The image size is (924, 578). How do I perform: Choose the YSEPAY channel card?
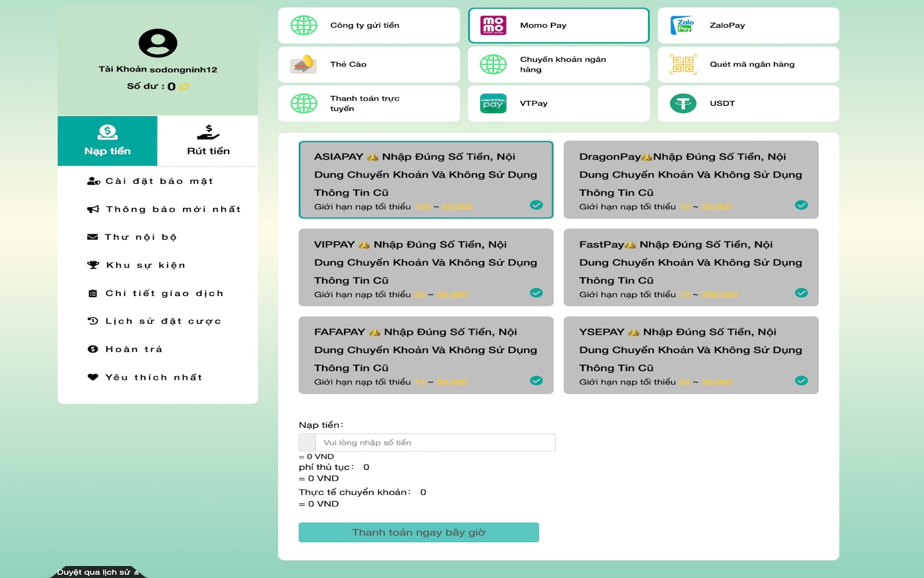click(691, 355)
